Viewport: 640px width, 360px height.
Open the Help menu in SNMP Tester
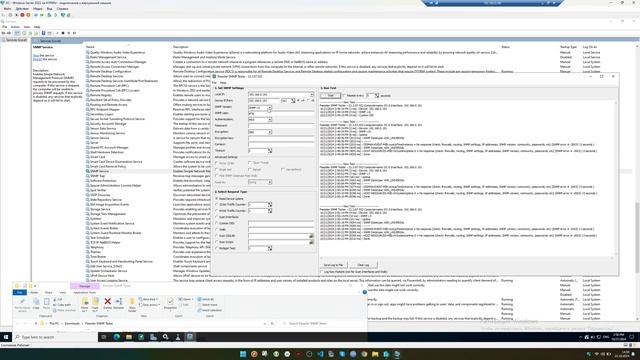223,82
